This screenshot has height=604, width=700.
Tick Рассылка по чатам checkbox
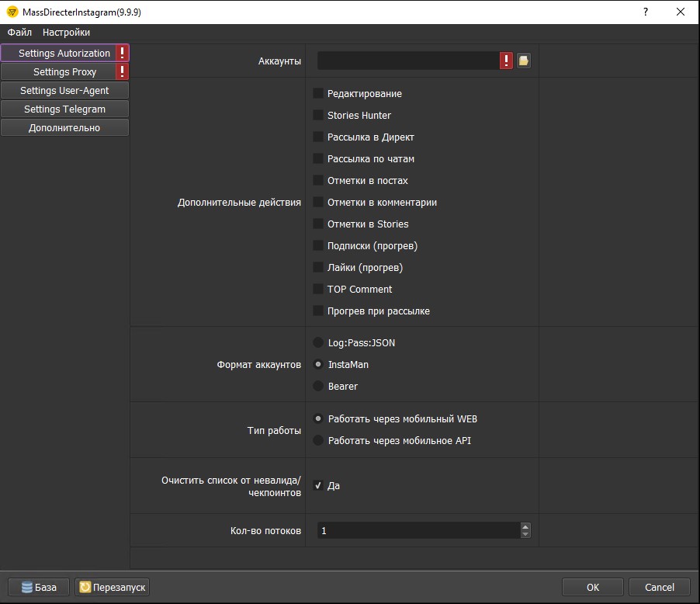coord(318,158)
